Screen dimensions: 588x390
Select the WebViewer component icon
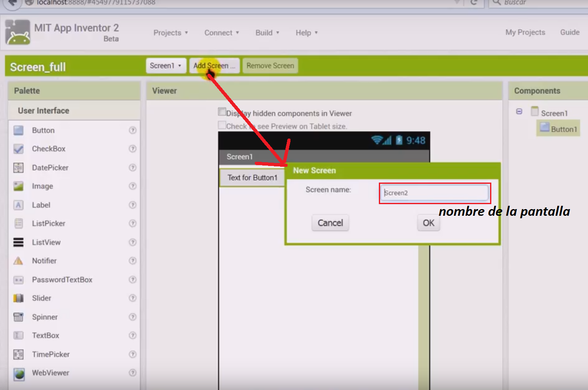point(19,373)
